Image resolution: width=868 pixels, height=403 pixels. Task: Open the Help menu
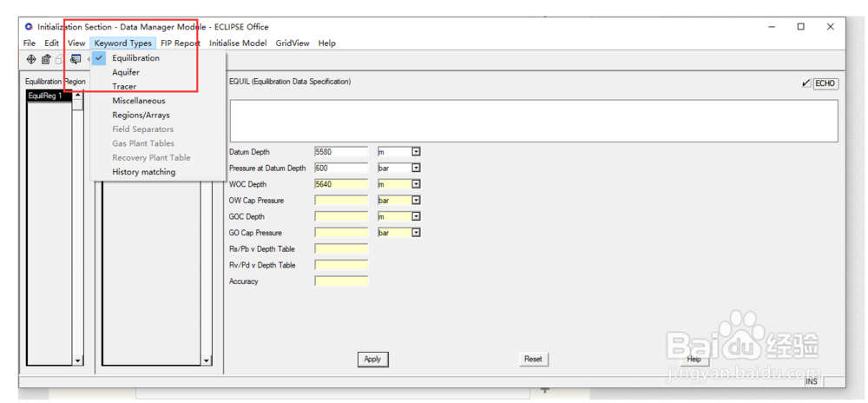[326, 43]
